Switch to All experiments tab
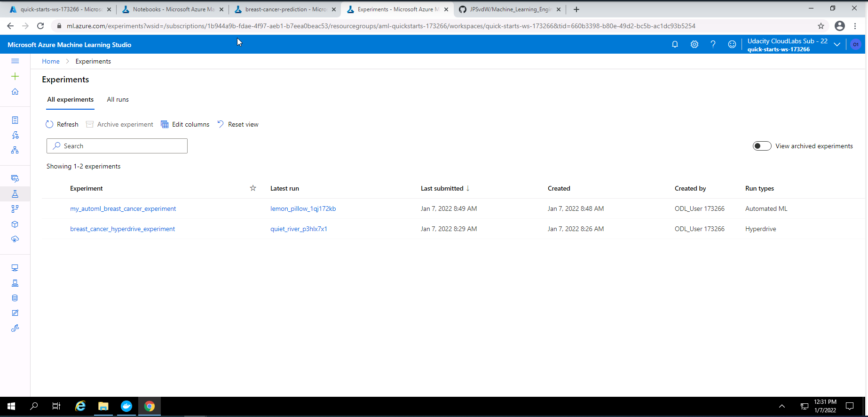 [x=71, y=99]
